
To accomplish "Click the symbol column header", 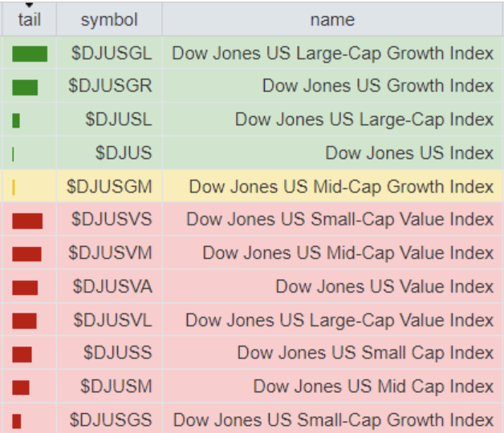I will [x=109, y=19].
